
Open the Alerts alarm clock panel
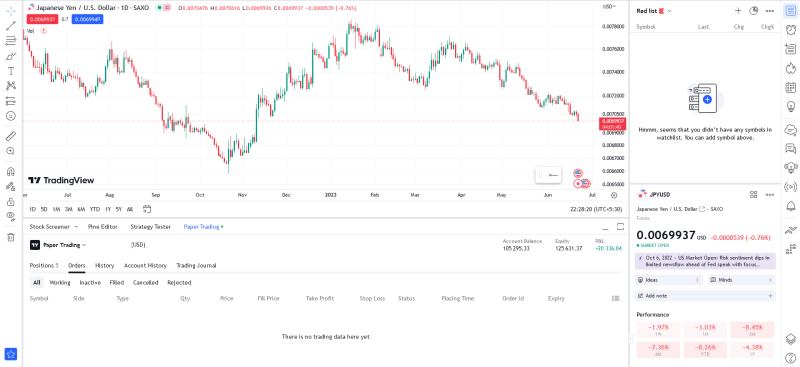[x=790, y=30]
